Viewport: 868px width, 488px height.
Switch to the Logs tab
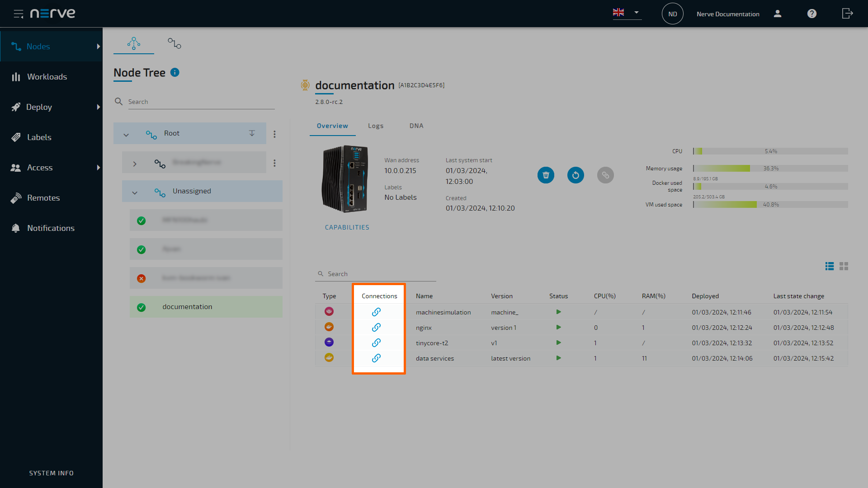tap(375, 126)
